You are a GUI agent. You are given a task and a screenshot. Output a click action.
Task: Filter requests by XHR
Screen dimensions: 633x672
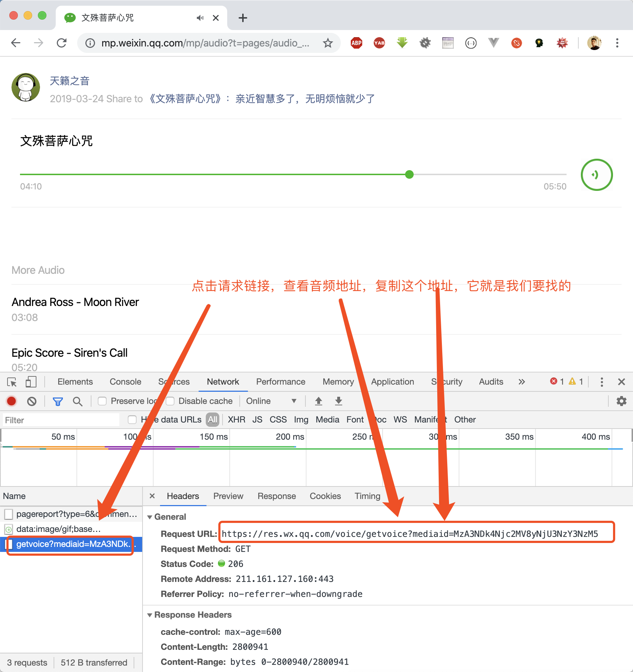pos(236,420)
